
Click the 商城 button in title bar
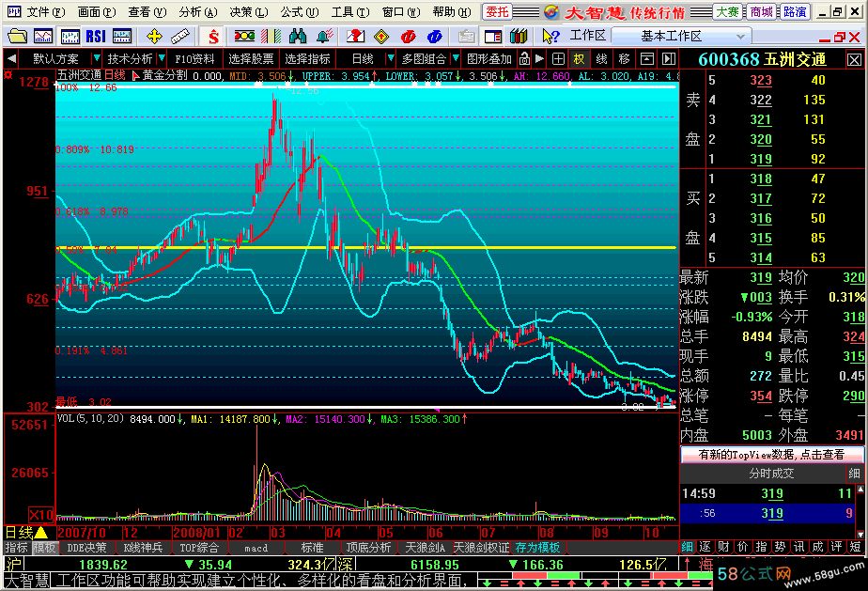[x=762, y=11]
